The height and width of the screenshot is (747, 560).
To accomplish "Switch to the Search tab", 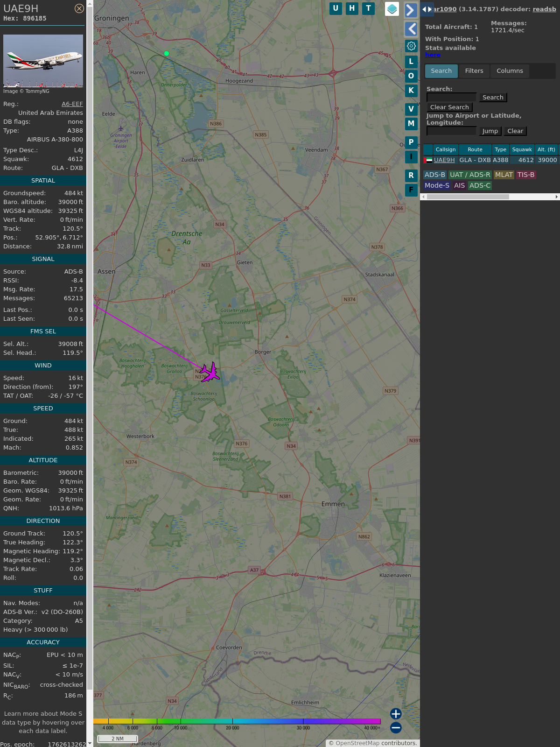I will (x=441, y=71).
